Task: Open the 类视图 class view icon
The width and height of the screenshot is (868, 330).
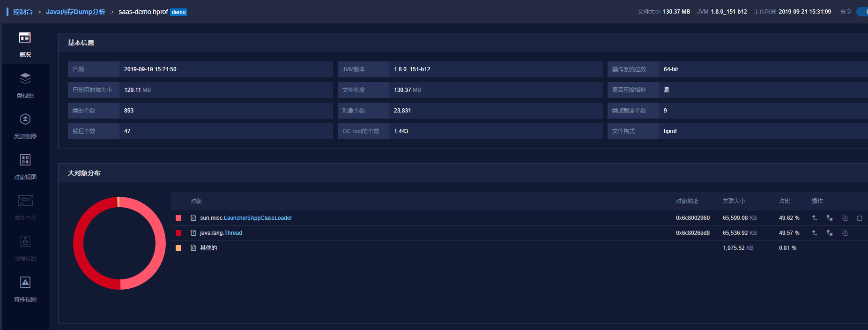Action: point(25,78)
